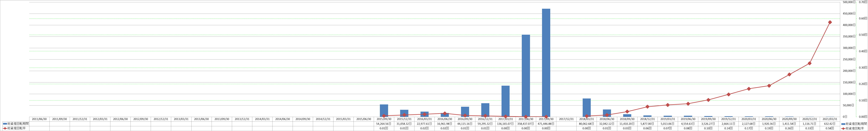Click the 0.19回 turnover rate cell
Viewport: 868px width, 131px height.
(x=769, y=128)
